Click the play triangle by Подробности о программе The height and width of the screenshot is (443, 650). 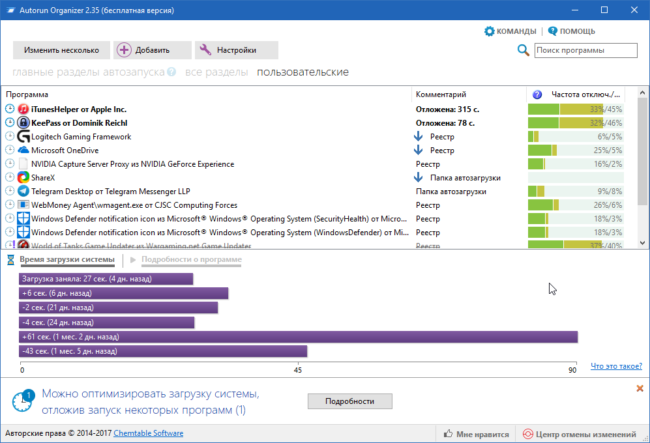tap(133, 260)
